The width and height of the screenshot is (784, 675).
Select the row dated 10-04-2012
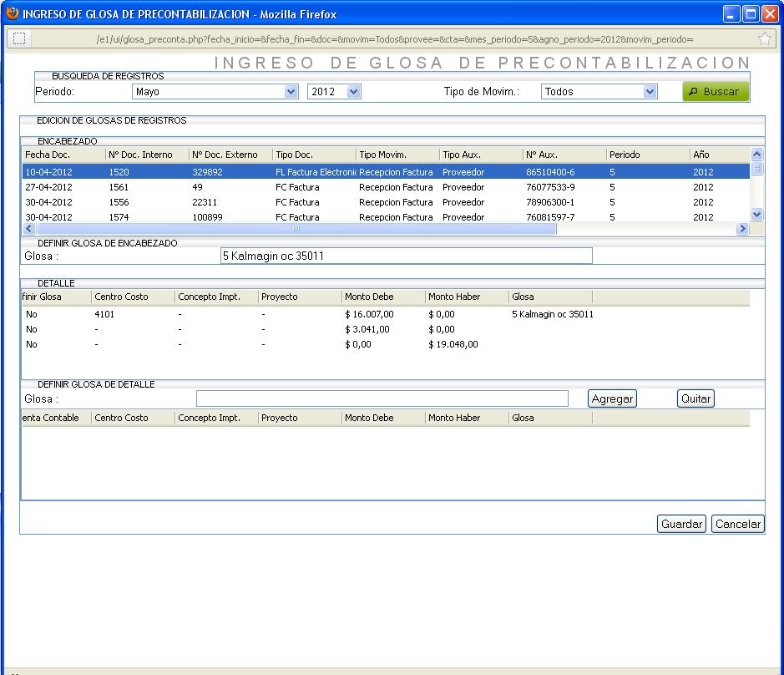(x=386, y=171)
